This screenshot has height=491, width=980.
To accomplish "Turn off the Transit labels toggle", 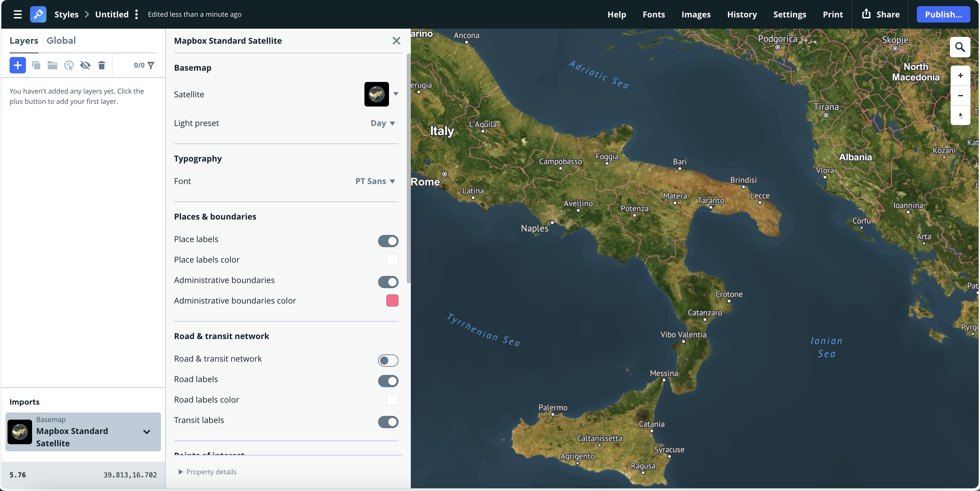I will click(x=388, y=422).
